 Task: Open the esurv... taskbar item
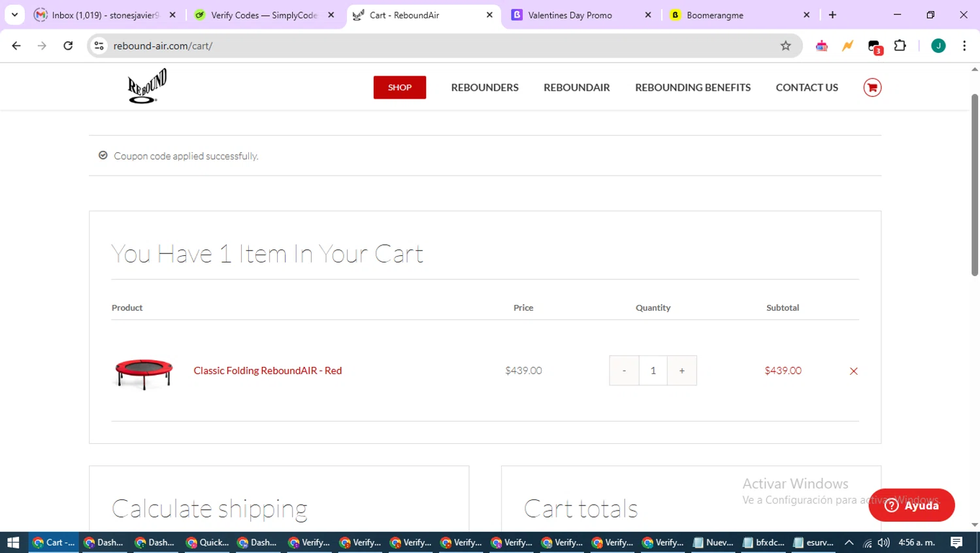coord(813,543)
